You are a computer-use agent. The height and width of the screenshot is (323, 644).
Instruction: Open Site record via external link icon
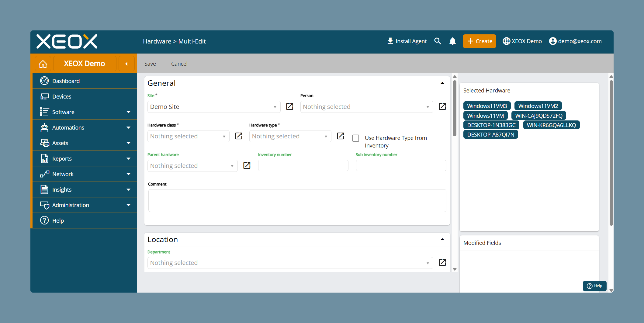click(290, 106)
